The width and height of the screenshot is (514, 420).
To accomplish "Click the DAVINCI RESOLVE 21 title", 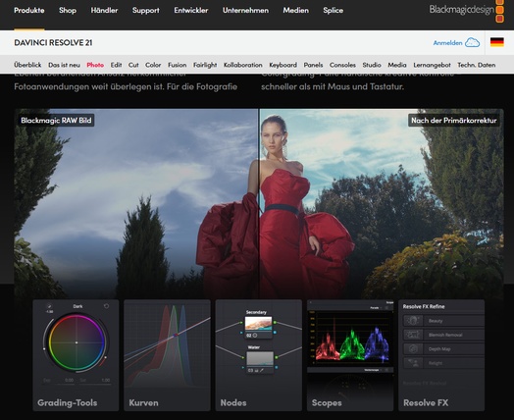I will (53, 42).
